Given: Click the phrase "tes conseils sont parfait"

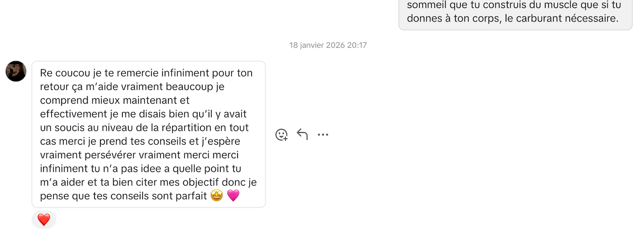Looking at the screenshot, I should (x=153, y=196).
